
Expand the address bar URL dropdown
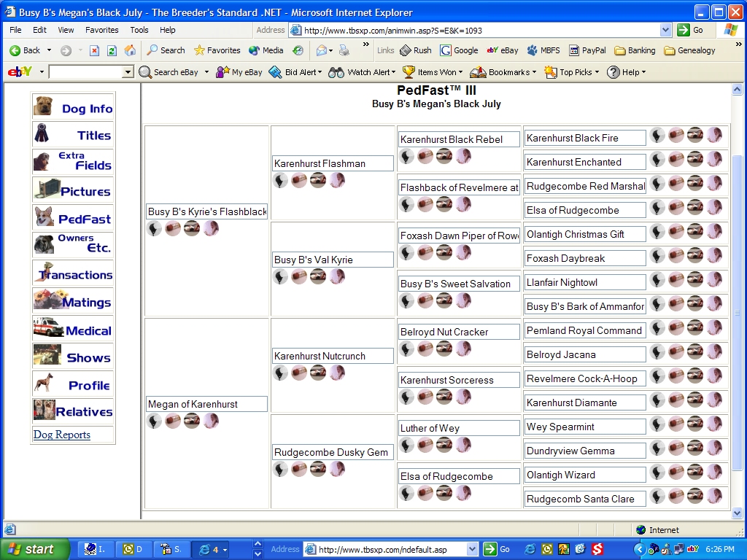tap(665, 30)
